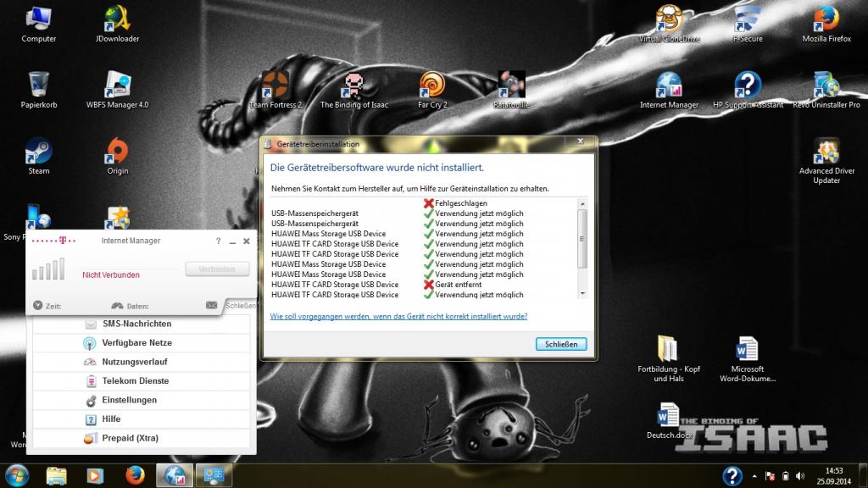Open Advanced Driver Updater shortcut

pyautogui.click(x=826, y=160)
